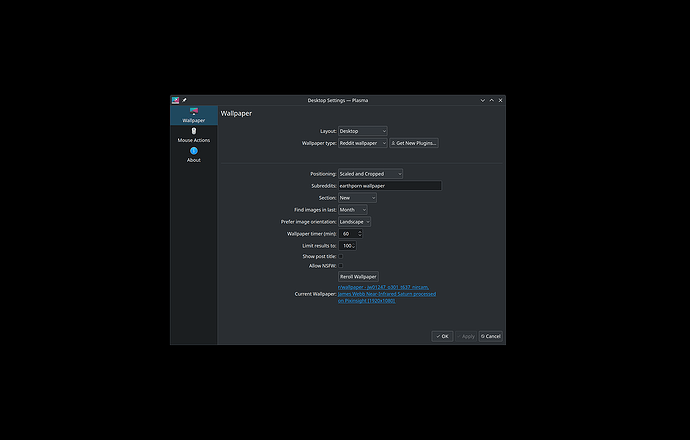Open the Wallpaper section in sidebar
Screen dimensions: 690x440
coord(194,115)
